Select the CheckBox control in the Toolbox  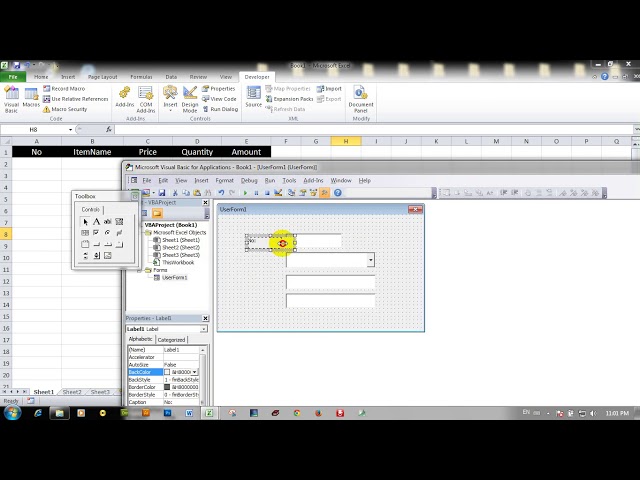click(x=96, y=233)
